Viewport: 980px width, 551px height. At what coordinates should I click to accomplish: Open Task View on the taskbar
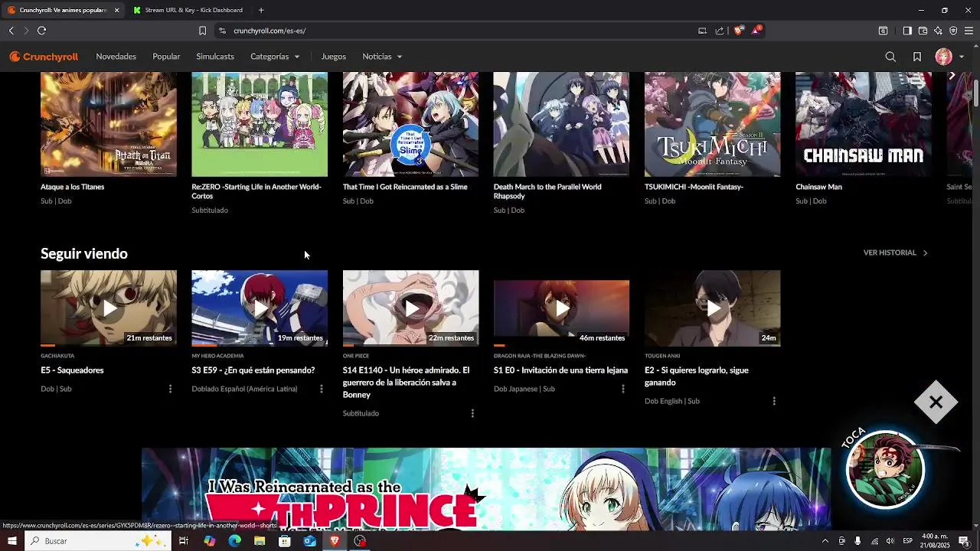pos(184,541)
